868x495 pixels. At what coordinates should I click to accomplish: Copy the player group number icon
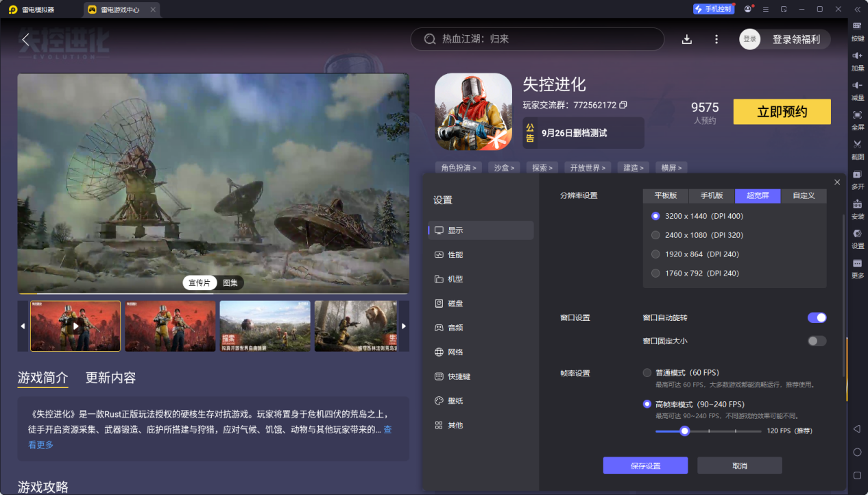(x=623, y=105)
